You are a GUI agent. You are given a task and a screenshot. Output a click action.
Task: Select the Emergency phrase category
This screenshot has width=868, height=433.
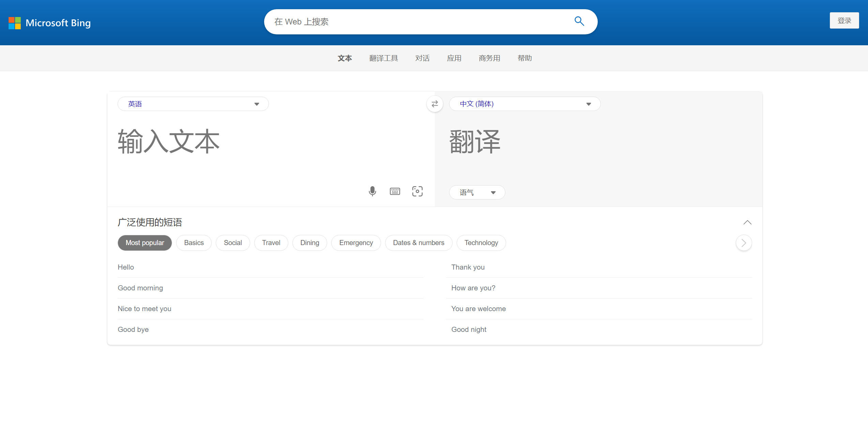(356, 243)
